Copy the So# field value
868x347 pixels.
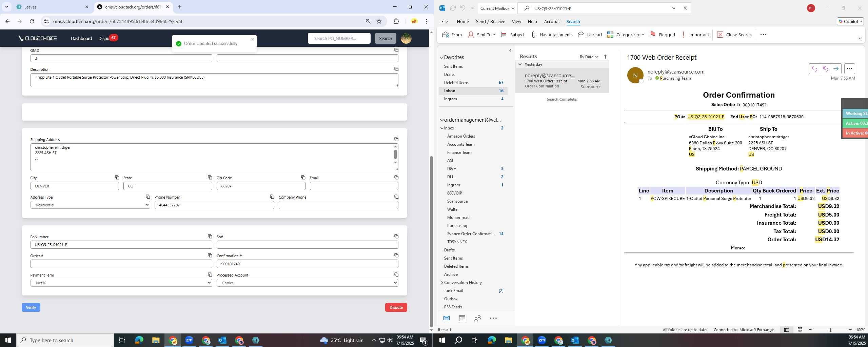click(396, 236)
